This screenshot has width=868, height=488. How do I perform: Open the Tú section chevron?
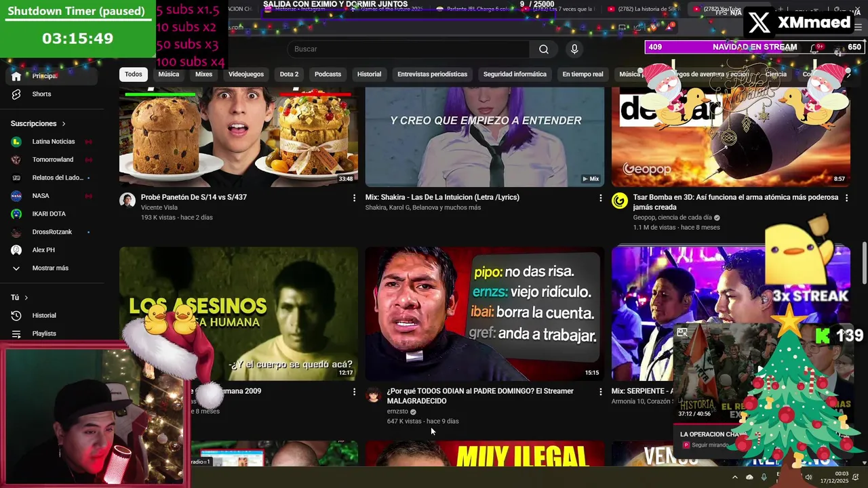[26, 298]
